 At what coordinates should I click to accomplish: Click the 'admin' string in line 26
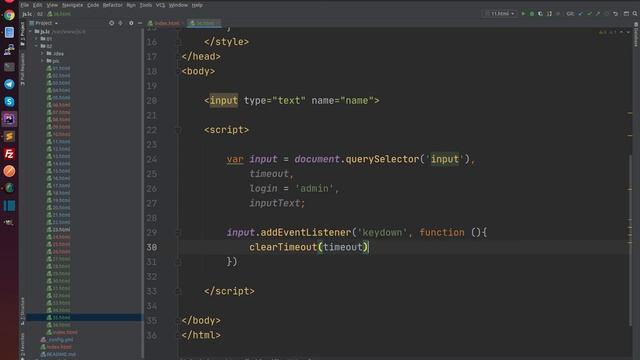314,189
